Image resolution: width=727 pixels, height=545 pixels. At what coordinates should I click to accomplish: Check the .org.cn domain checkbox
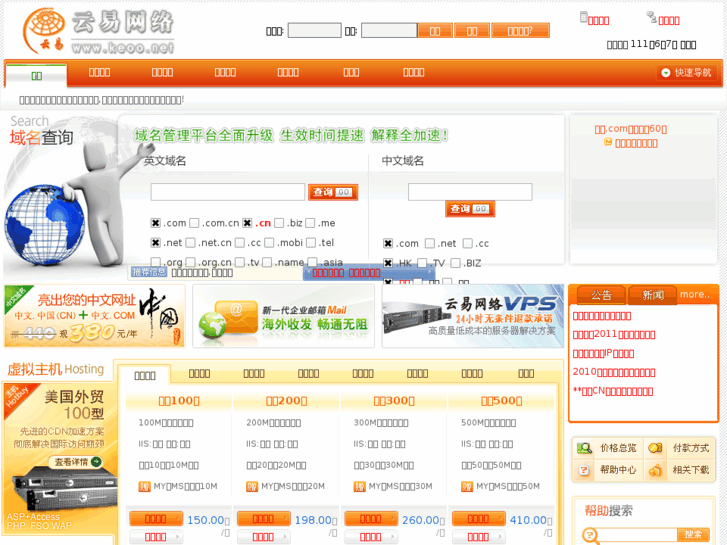pos(191,263)
